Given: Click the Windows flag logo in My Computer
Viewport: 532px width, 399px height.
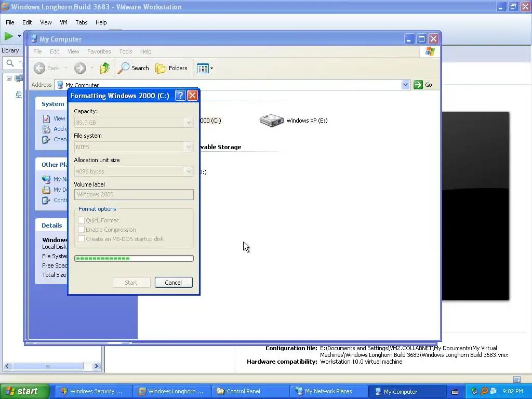Looking at the screenshot, I should 430,51.
